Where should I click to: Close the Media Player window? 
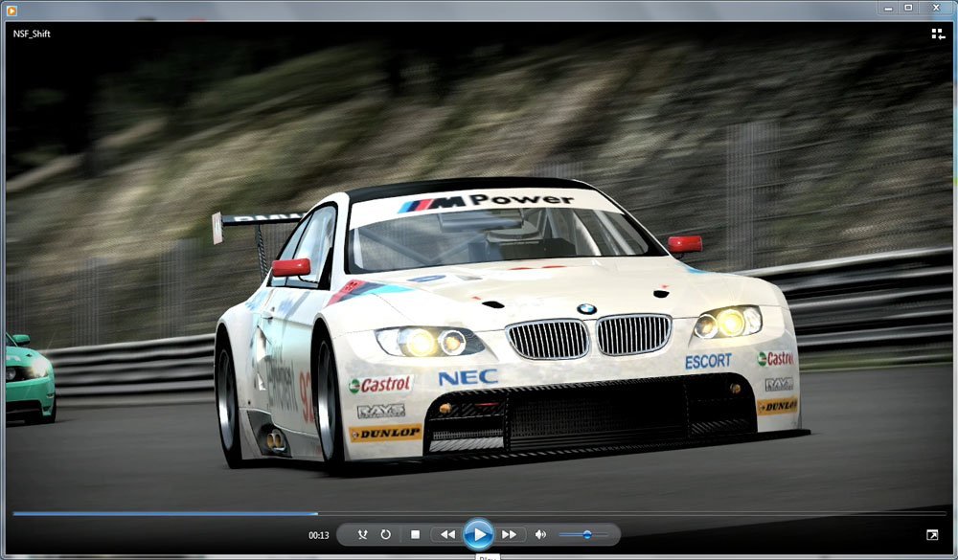936,8
